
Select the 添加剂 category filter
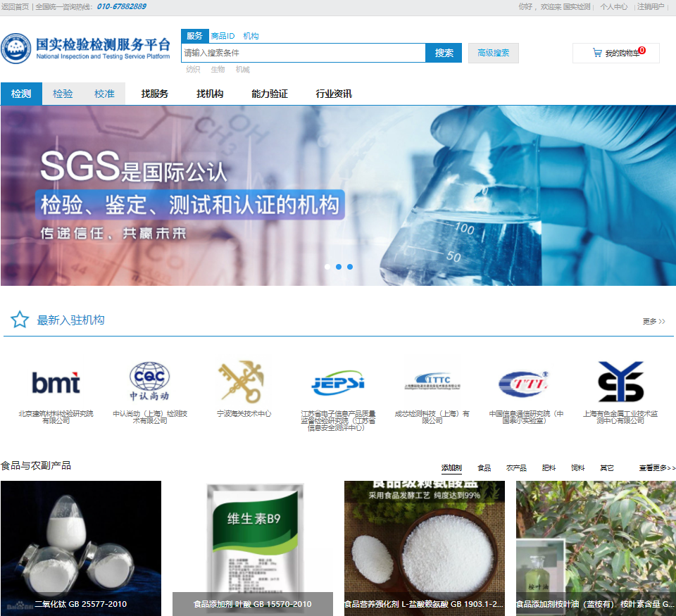[451, 467]
